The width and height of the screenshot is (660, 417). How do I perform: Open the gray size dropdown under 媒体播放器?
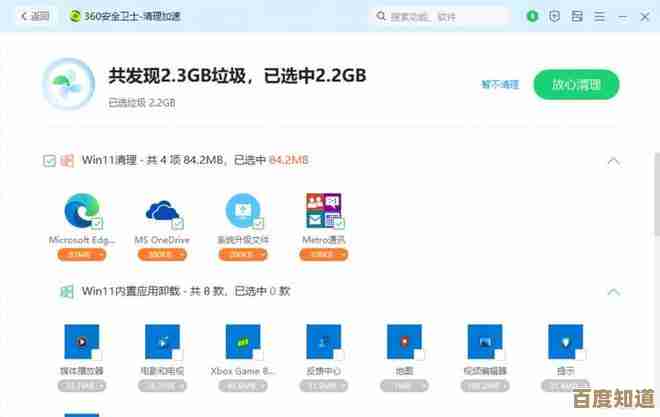coord(82,386)
